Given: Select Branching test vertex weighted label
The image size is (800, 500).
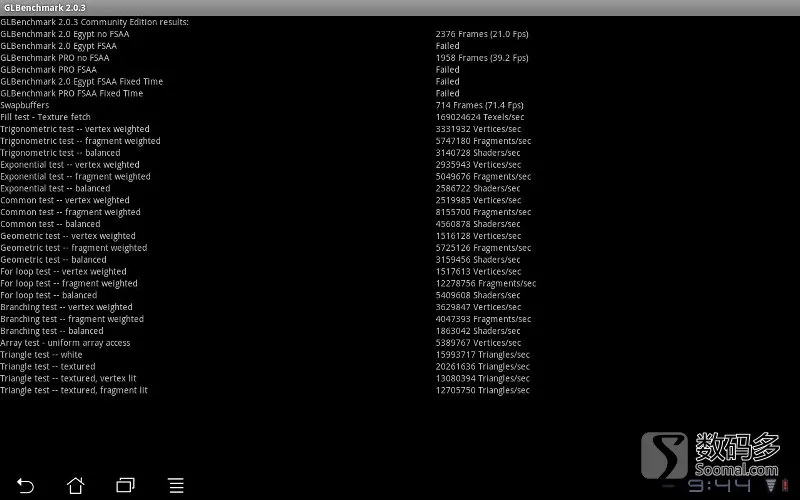Looking at the screenshot, I should click(x=66, y=307).
